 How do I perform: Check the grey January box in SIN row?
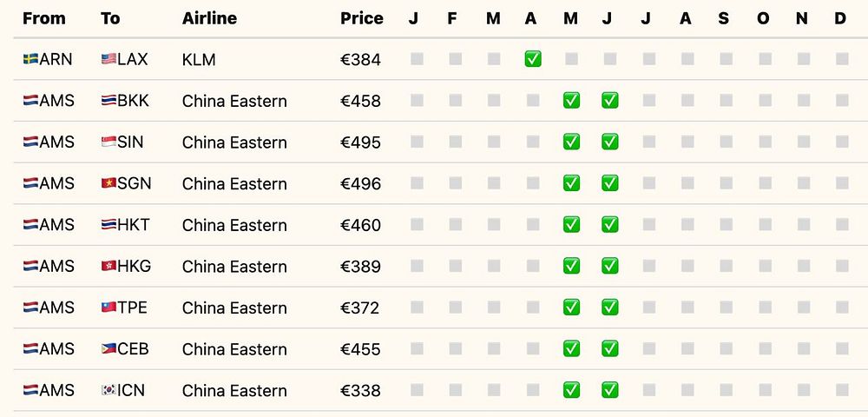[x=417, y=142]
